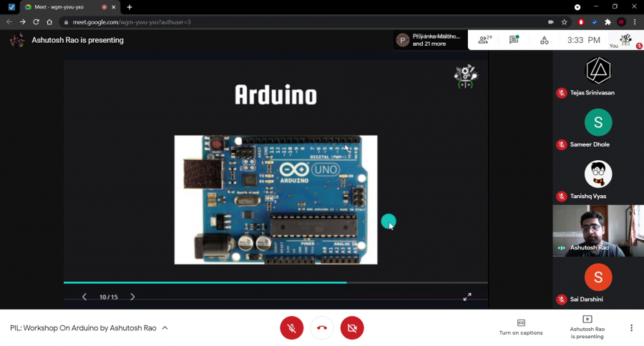Open the chat messages panel
This screenshot has height=346, width=644.
(514, 40)
